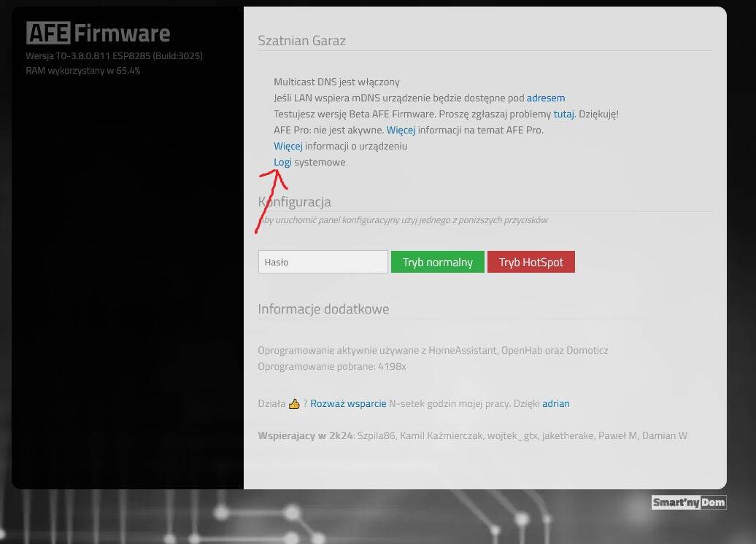Click the 'Tryb normalny' green button

(x=437, y=262)
